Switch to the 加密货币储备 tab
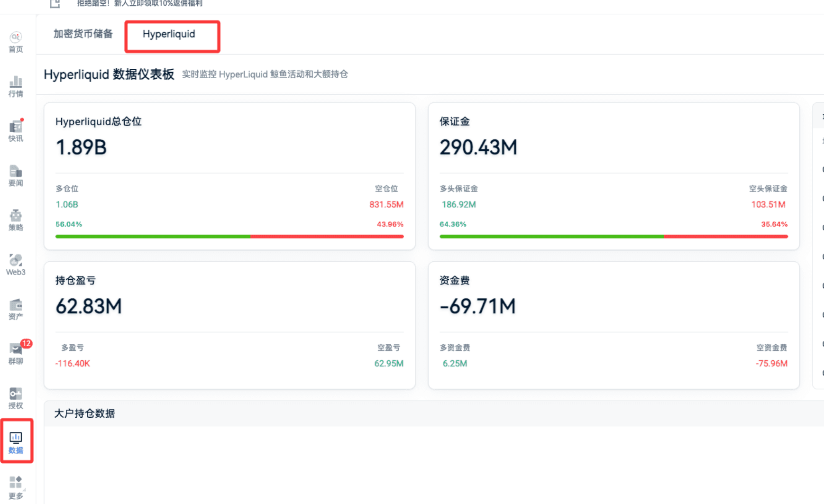Image resolution: width=824 pixels, height=504 pixels. pyautogui.click(x=83, y=34)
